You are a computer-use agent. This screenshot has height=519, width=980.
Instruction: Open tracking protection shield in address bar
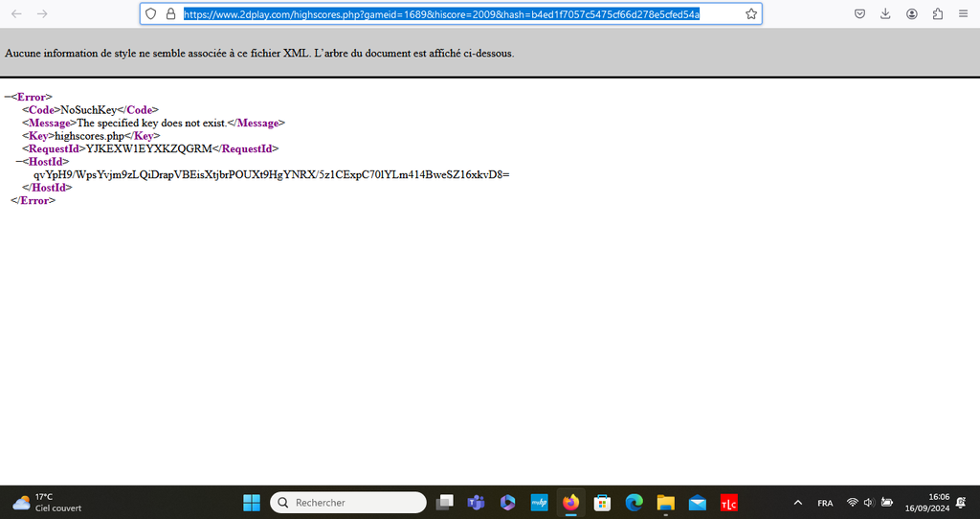pyautogui.click(x=151, y=14)
